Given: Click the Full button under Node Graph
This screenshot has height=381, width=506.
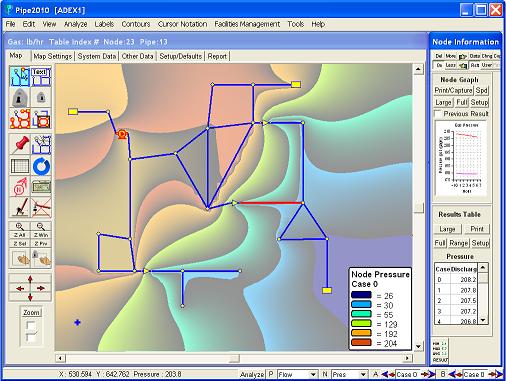Looking at the screenshot, I should [462, 102].
